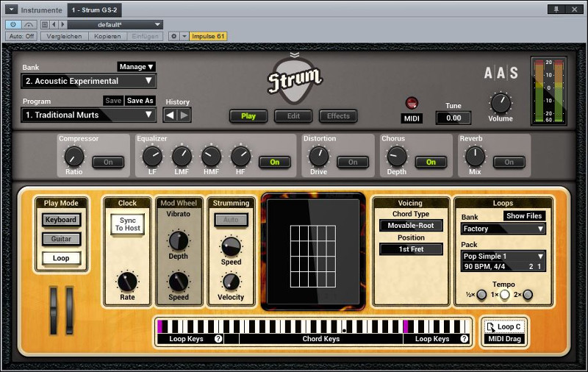Open the Instrumente window menu arrow
The image size is (588, 372).
11,10
